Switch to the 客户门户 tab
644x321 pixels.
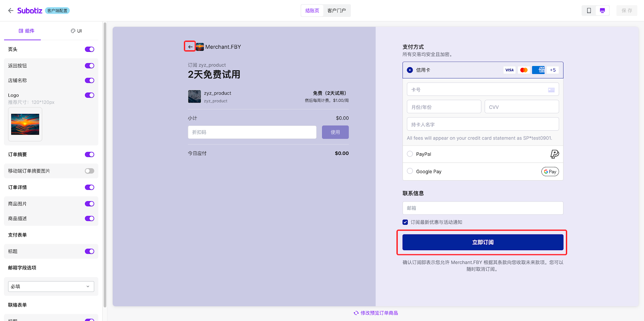click(x=336, y=10)
